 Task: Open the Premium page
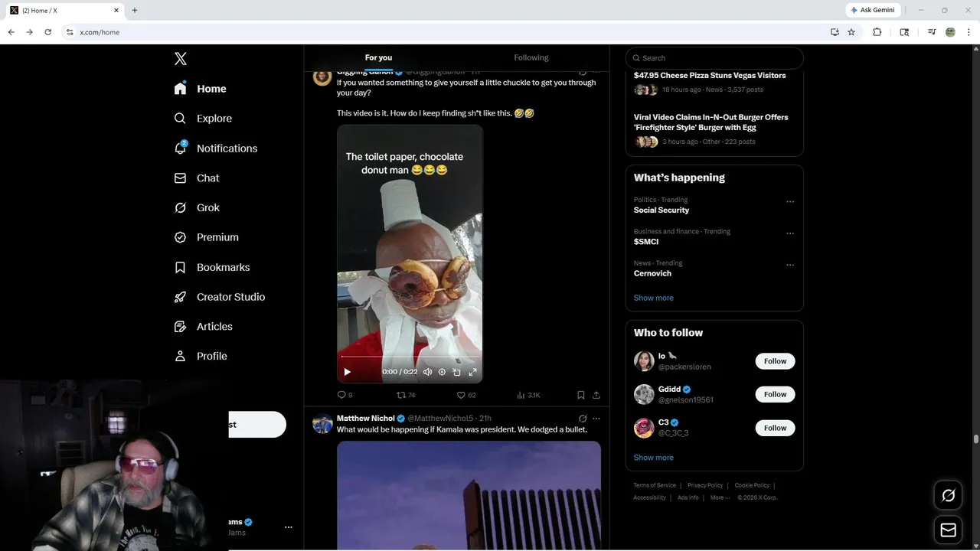(207, 237)
